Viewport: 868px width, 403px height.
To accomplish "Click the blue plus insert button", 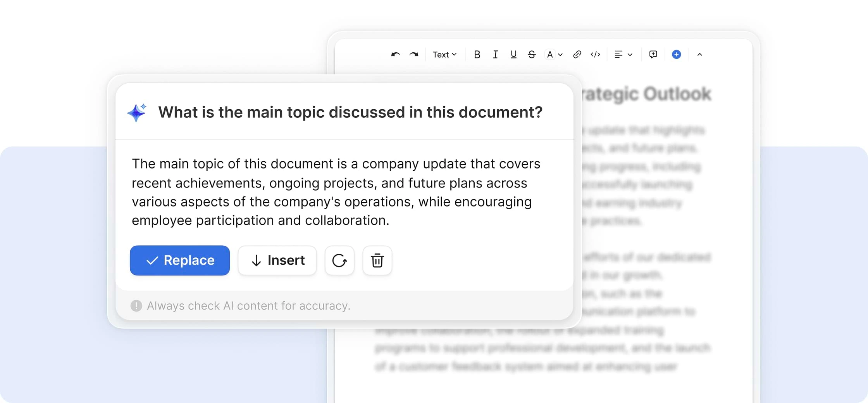I will pyautogui.click(x=677, y=55).
